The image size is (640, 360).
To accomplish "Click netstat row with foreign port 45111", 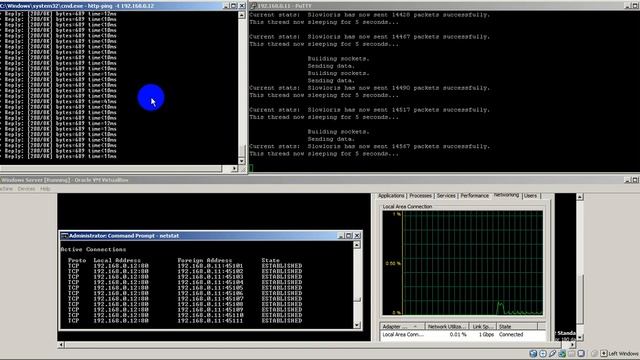I will click(185, 321).
